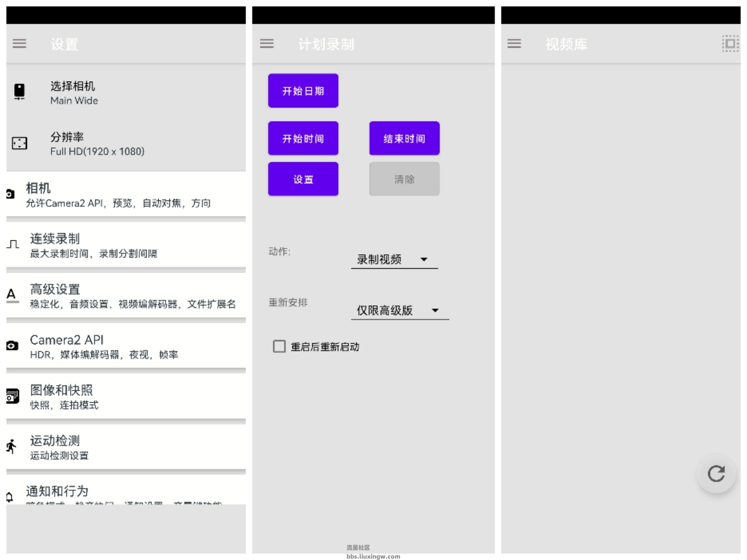Click the 计划录制 screen title

(326, 44)
